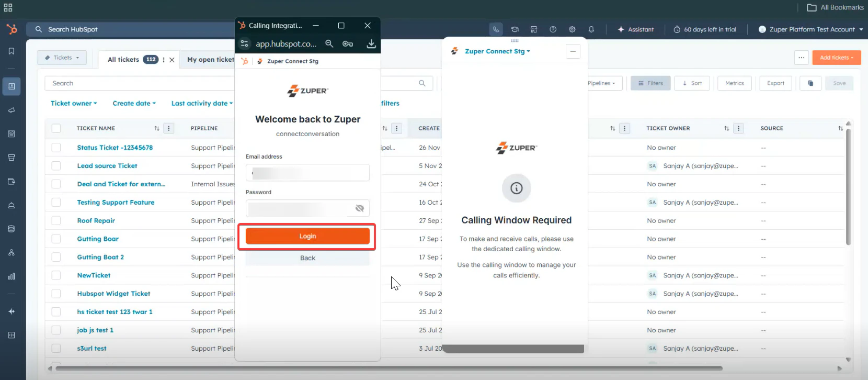Expand the Ticket owner filter dropdown

pyautogui.click(x=74, y=104)
